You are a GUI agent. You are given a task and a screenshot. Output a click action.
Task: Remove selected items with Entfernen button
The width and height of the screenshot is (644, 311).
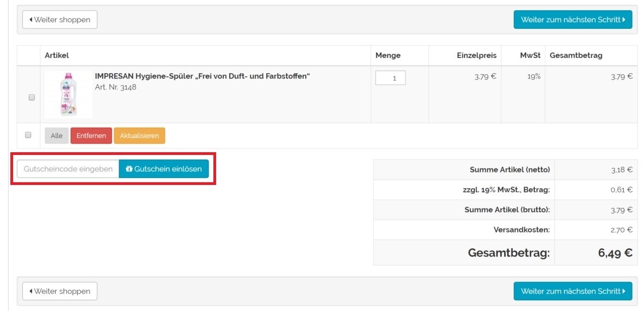91,136
